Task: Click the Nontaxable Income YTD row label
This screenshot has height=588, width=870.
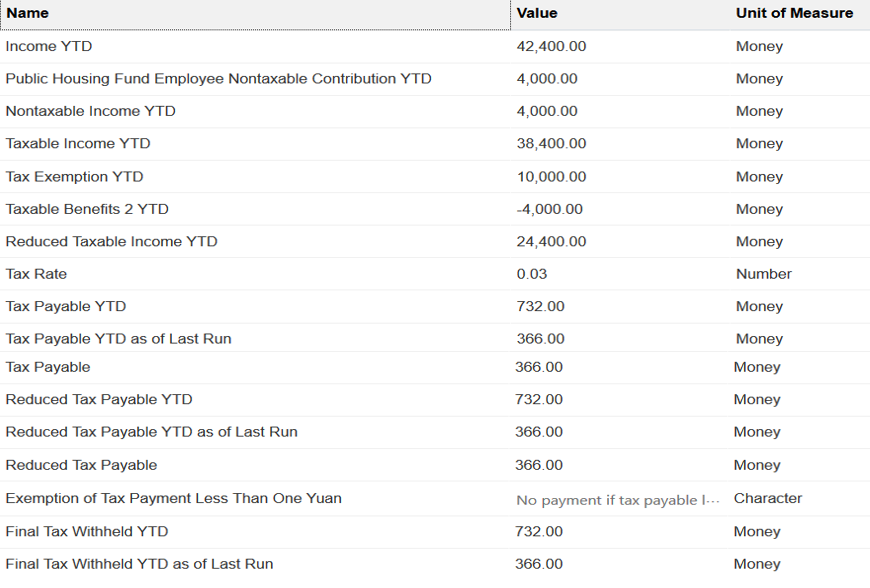Action: pyautogui.click(x=90, y=111)
